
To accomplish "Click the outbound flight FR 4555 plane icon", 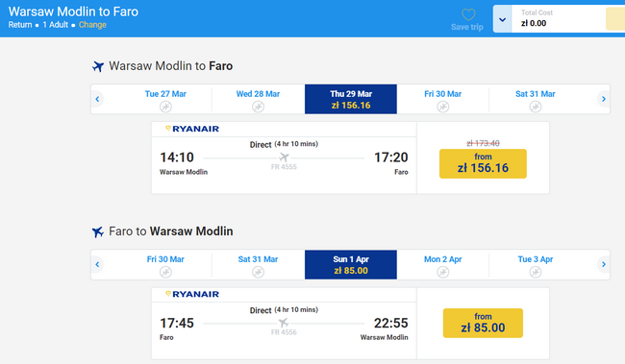I will point(284,158).
